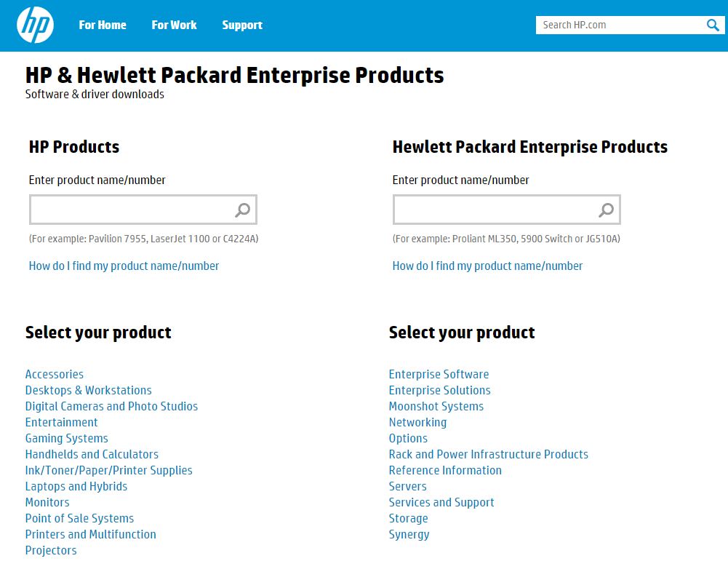This screenshot has width=728, height=561.
Task: Click the magnifier inside the HP Products search box
Action: click(240, 210)
